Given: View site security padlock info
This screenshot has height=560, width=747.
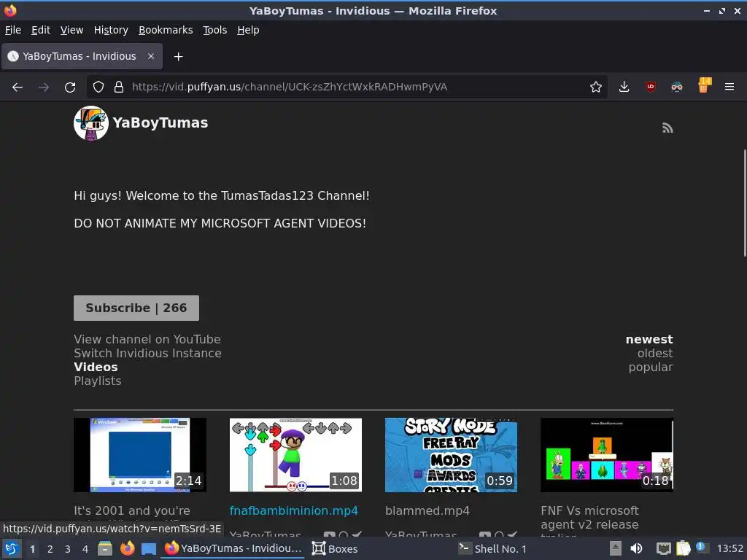Looking at the screenshot, I should pyautogui.click(x=119, y=87).
